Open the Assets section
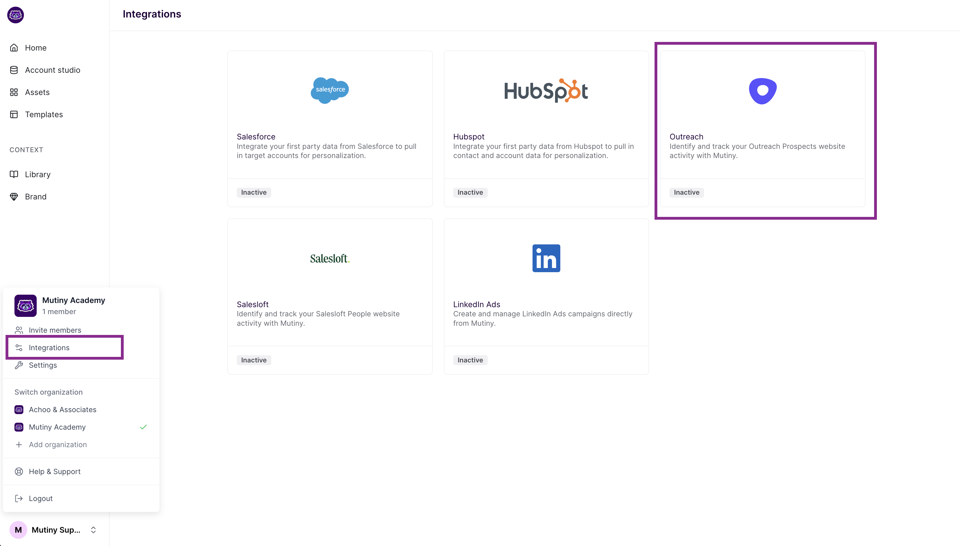 [37, 92]
